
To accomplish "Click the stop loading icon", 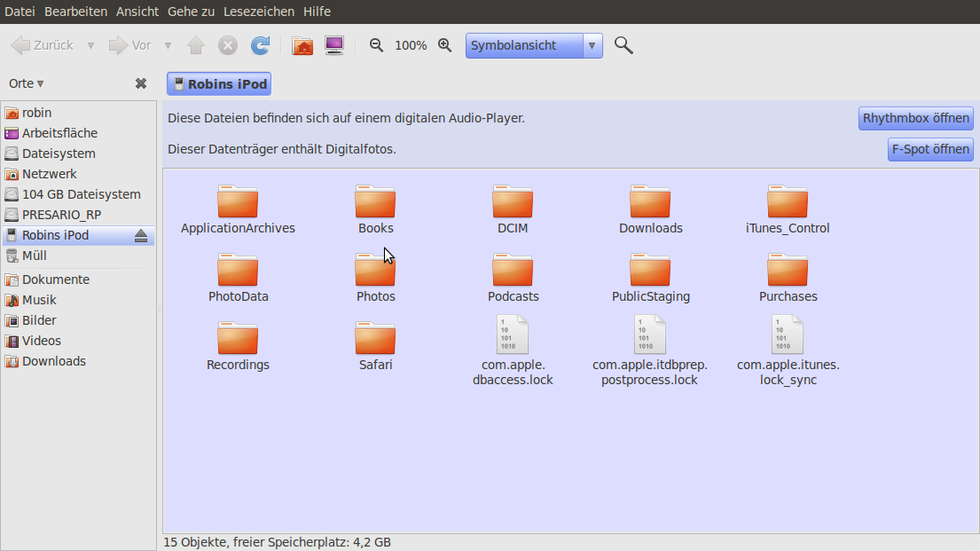I will pyautogui.click(x=228, y=45).
